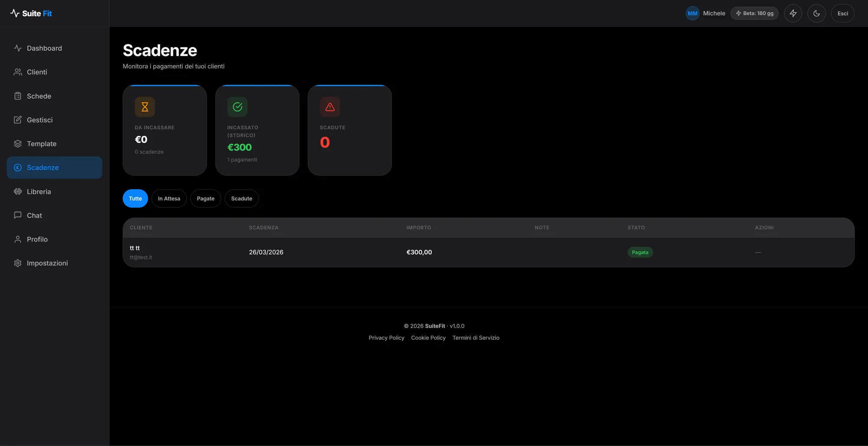
Task: Click the Schede clipboard icon
Action: pos(18,96)
